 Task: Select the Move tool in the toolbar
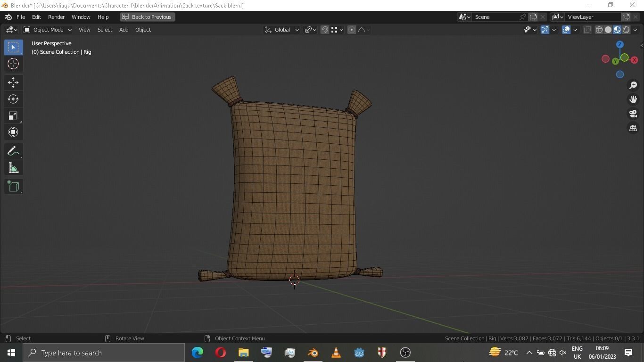click(x=13, y=82)
